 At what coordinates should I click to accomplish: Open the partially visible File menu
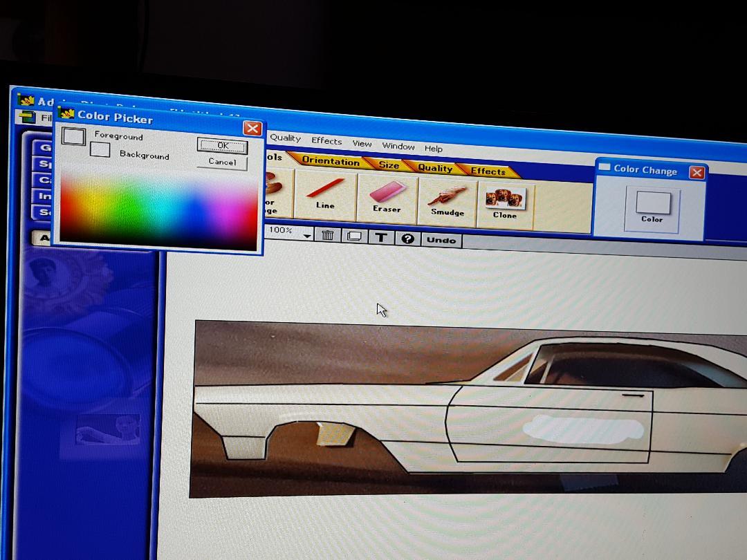click(46, 118)
